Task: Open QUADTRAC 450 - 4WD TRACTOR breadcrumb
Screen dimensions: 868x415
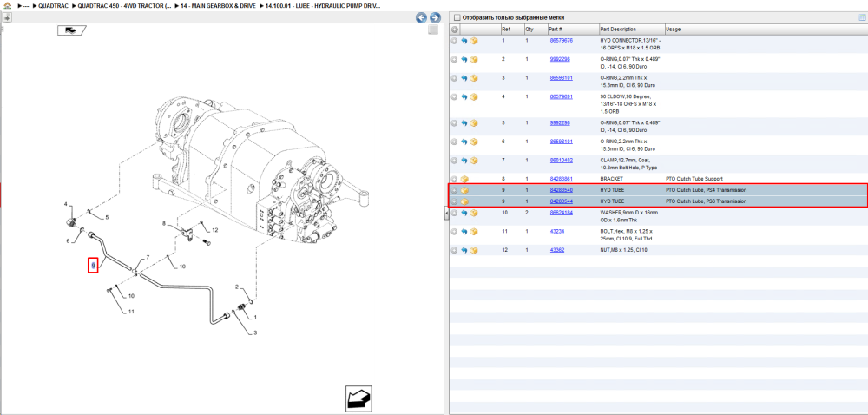Action: coord(124,5)
